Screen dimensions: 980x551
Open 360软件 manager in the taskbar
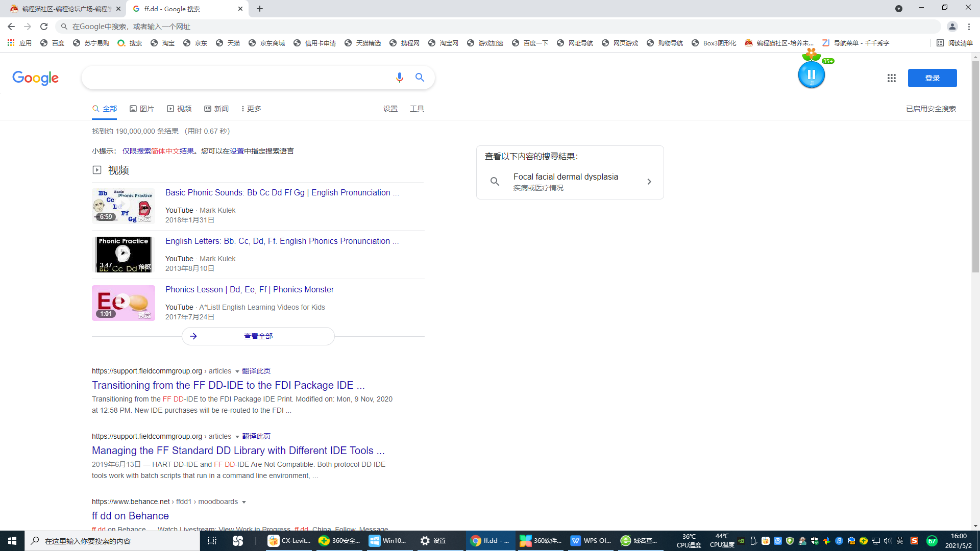pyautogui.click(x=541, y=541)
